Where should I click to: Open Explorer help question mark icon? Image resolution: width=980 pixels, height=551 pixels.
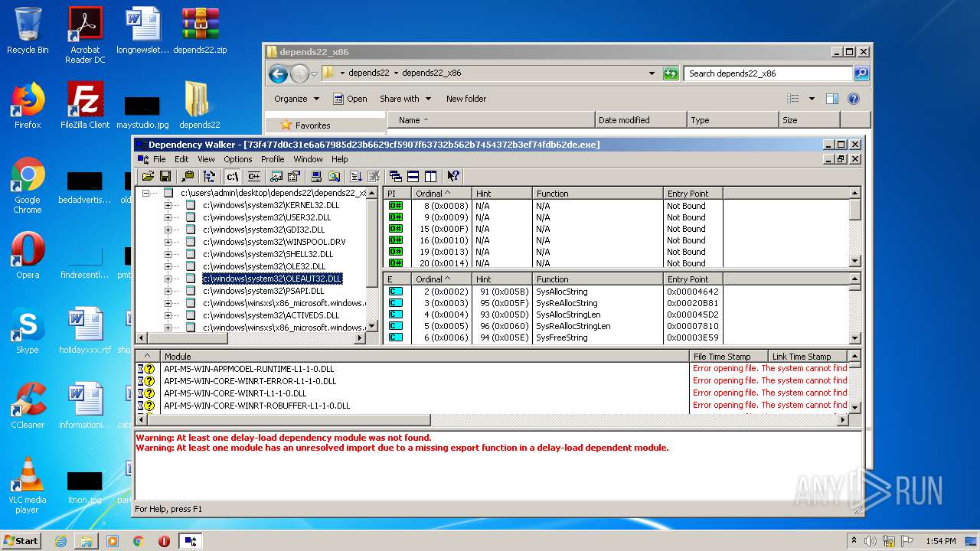point(854,99)
